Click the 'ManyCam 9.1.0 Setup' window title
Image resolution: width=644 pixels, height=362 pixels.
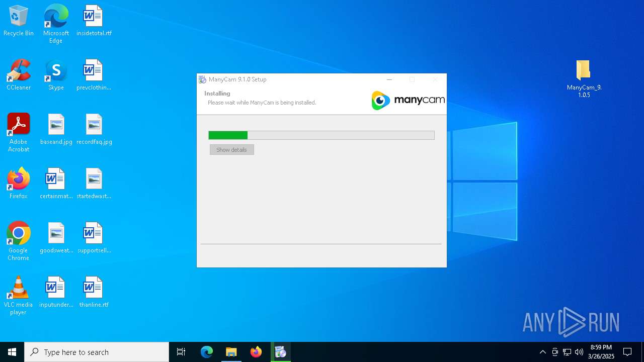coord(237,79)
